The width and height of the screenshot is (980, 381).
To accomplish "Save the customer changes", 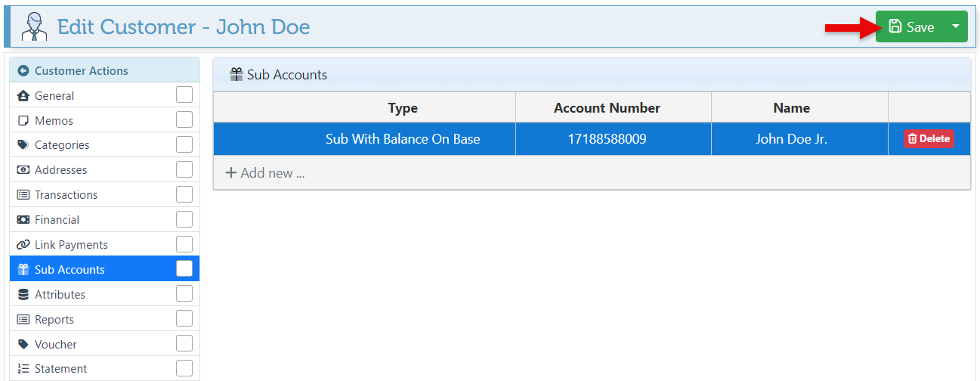I will pos(911,26).
